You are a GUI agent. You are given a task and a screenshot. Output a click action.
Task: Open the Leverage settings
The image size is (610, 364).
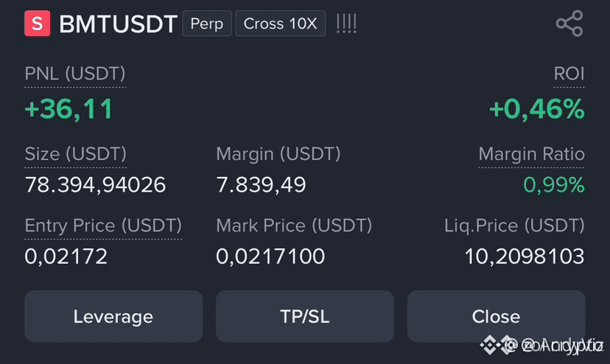113,316
